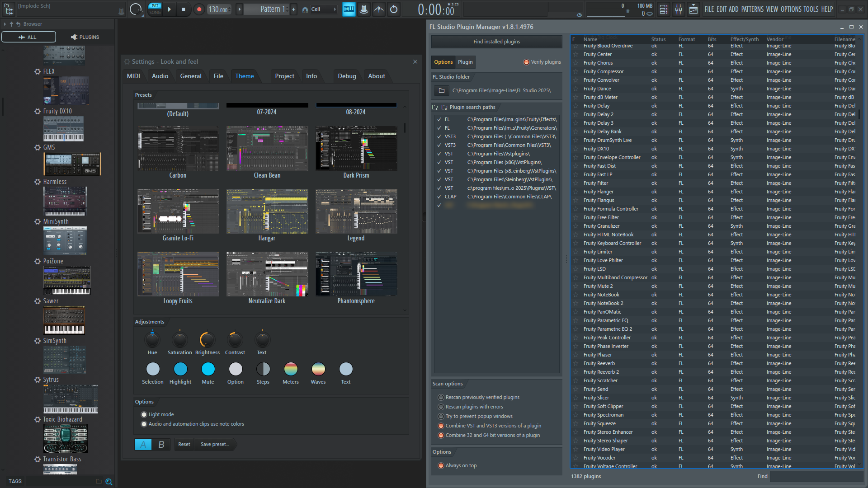Collapse the Fruity DX10 browser entry

[x=38, y=111]
